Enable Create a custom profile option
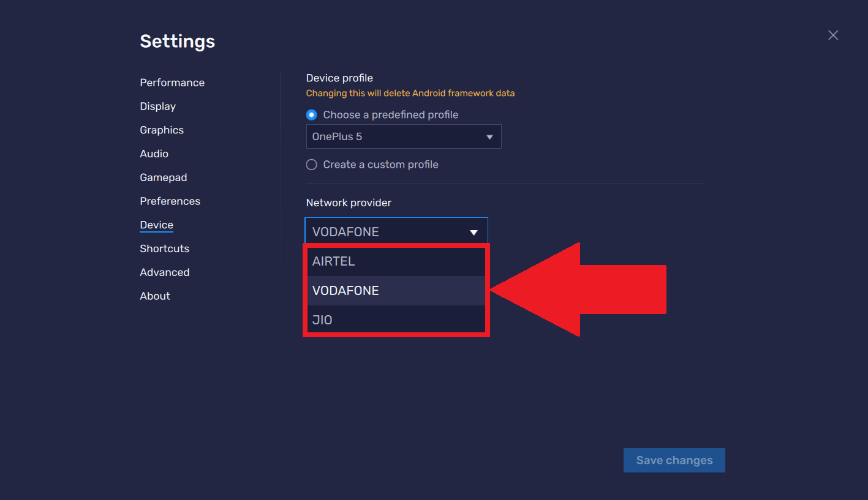This screenshot has width=868, height=500. click(312, 165)
